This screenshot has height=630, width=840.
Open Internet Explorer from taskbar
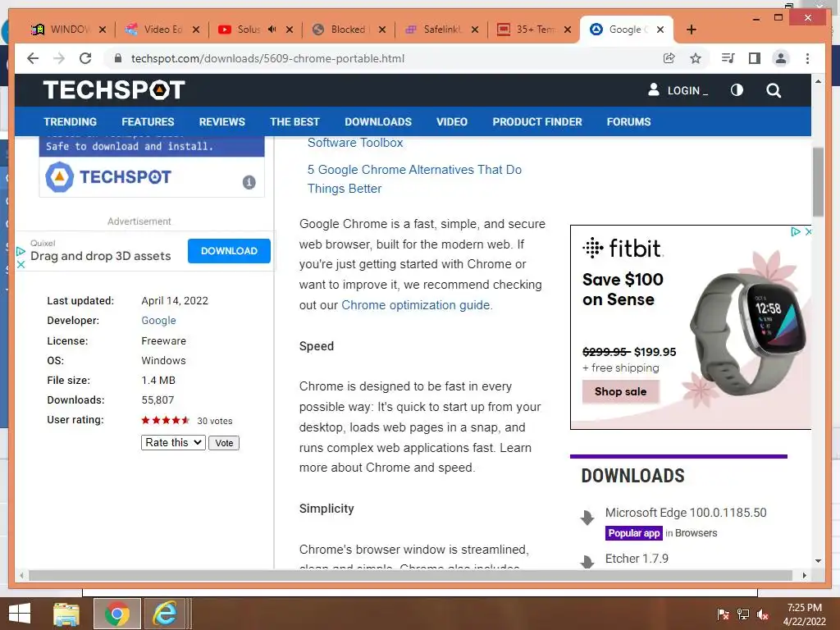pyautogui.click(x=165, y=614)
